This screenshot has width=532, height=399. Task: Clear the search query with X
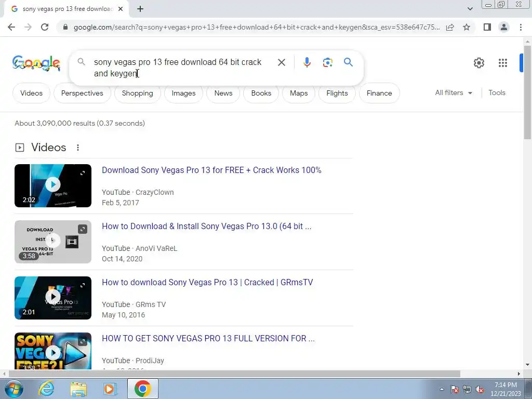tap(281, 62)
